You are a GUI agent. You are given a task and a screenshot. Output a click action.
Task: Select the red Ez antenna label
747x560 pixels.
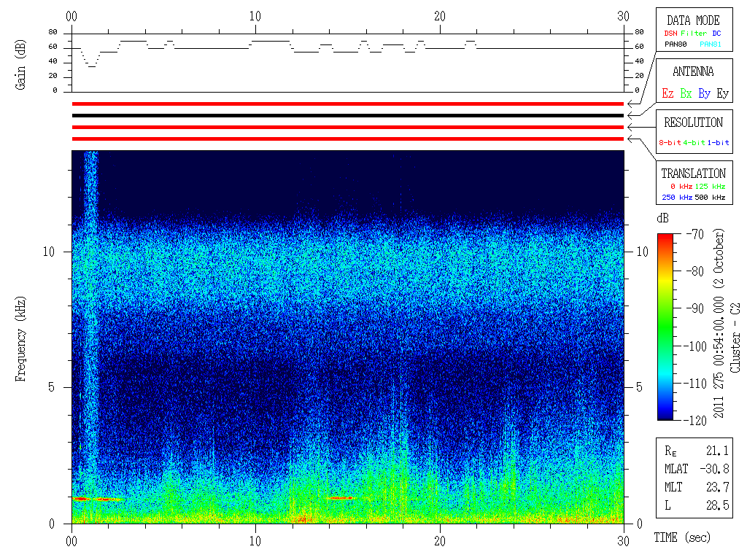pyautogui.click(x=667, y=93)
